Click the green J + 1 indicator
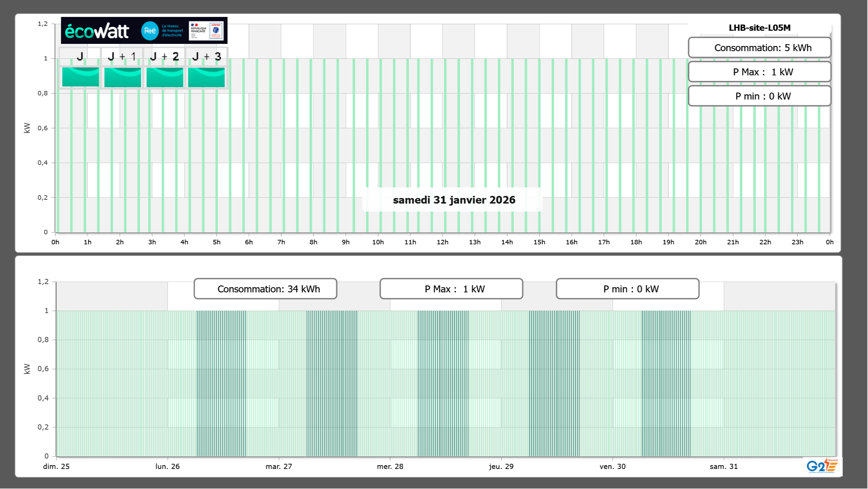Screen dimensions: 868x489 click(122, 77)
